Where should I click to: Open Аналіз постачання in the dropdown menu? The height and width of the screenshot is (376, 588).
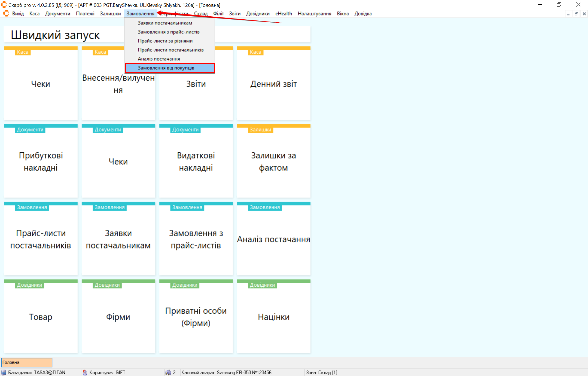[159, 59]
